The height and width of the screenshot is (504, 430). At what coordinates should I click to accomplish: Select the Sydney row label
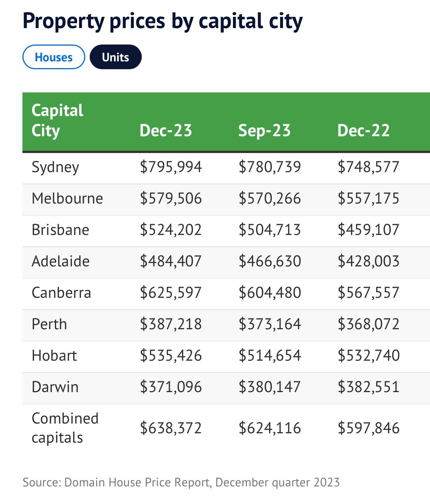tap(55, 167)
